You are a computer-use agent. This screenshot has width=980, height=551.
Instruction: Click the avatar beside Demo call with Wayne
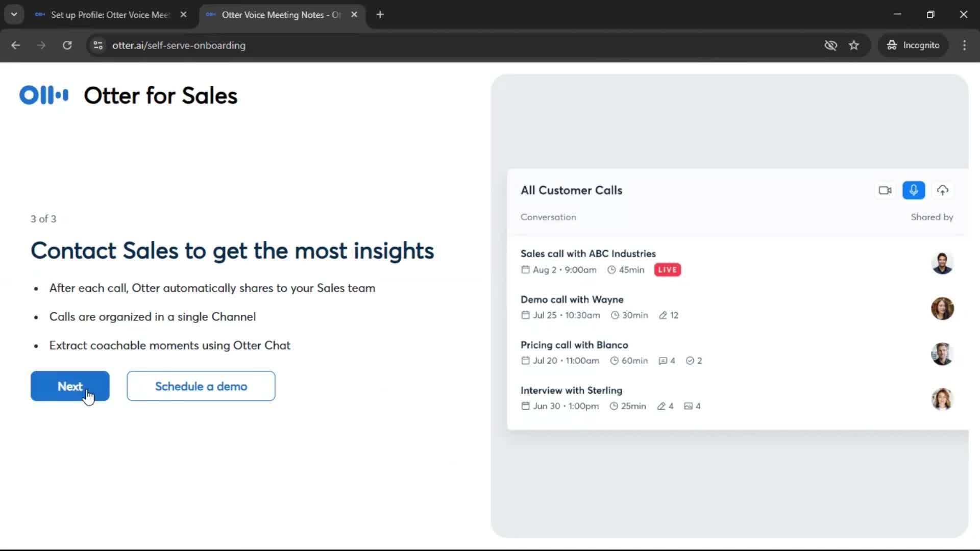point(942,309)
